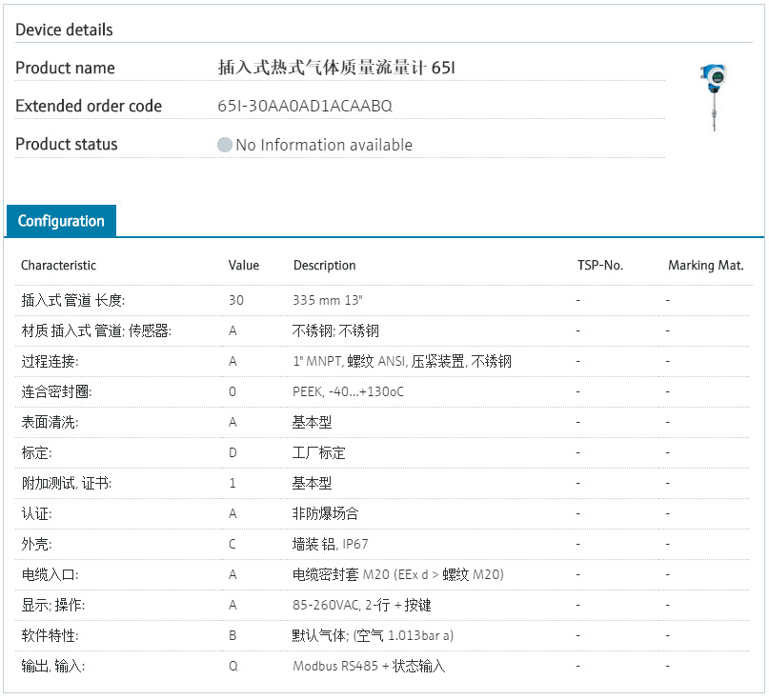Click description starting '1" MNPT, 螺纹 ANSI'

coord(402,361)
